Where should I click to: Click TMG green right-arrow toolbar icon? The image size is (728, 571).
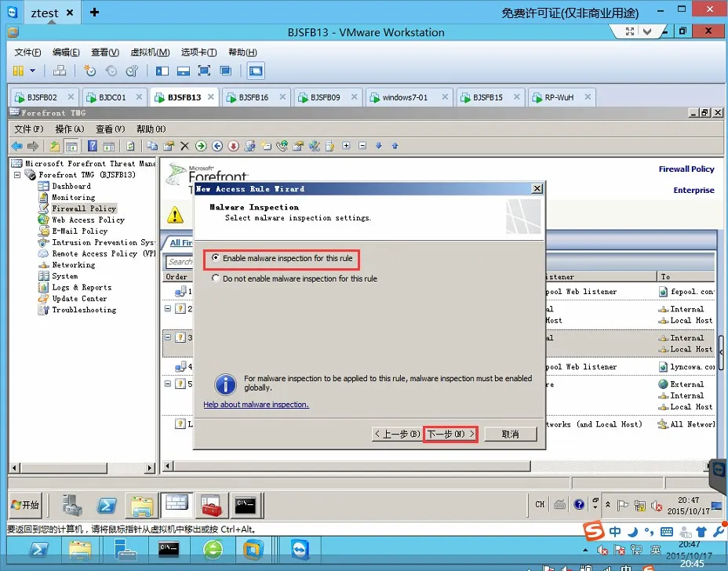point(201,146)
